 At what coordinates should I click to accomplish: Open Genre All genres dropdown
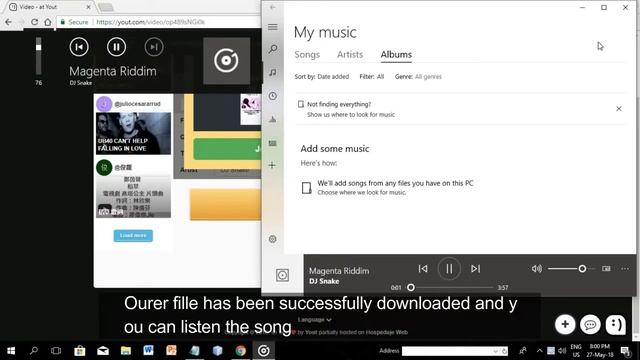[x=418, y=77]
